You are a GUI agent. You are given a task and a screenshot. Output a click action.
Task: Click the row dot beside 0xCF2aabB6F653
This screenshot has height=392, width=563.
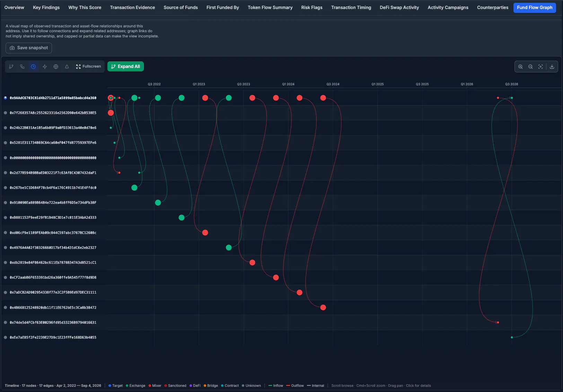tap(6, 278)
